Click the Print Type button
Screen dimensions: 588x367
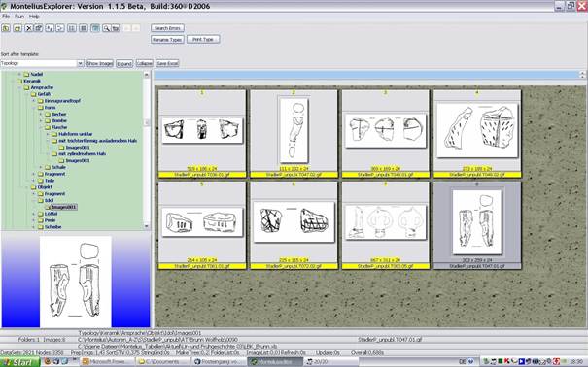point(203,39)
